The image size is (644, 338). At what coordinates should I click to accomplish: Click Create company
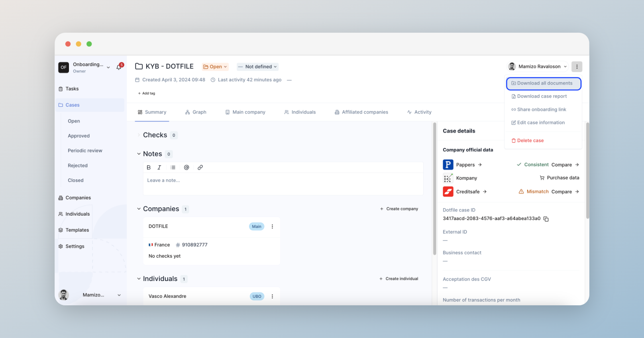399,209
